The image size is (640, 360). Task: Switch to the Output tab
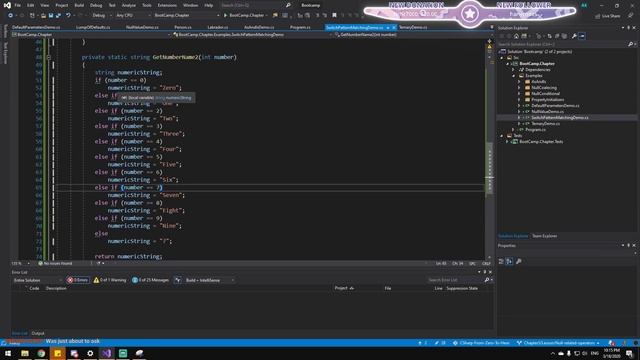[38, 333]
